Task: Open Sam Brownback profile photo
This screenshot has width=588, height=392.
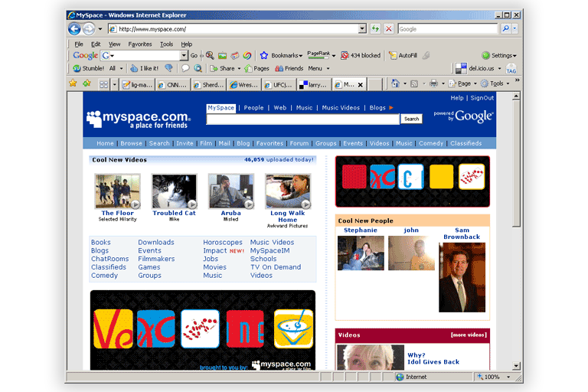Action: coord(462,278)
